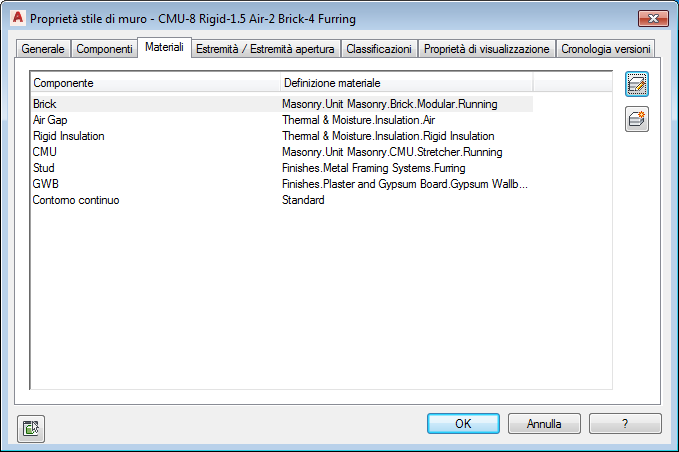Viewport: 679px width, 452px height.
Task: Go to the Classificazioni tab
Action: coord(378,48)
